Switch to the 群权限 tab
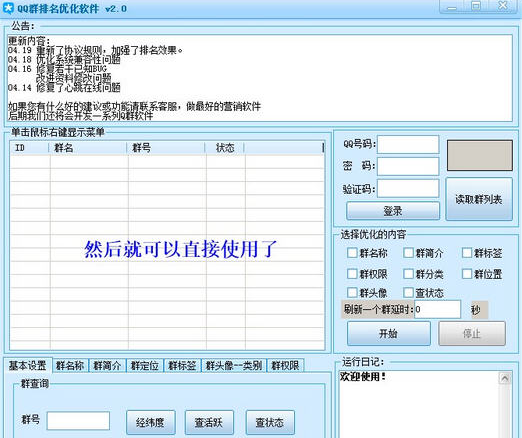The height and width of the screenshot is (438, 522). point(285,366)
